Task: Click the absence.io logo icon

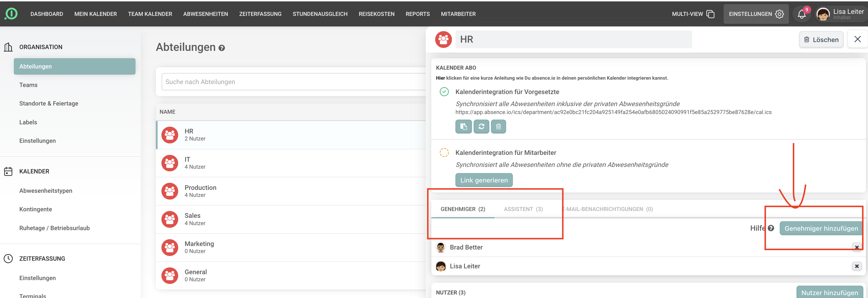Action: tap(11, 14)
